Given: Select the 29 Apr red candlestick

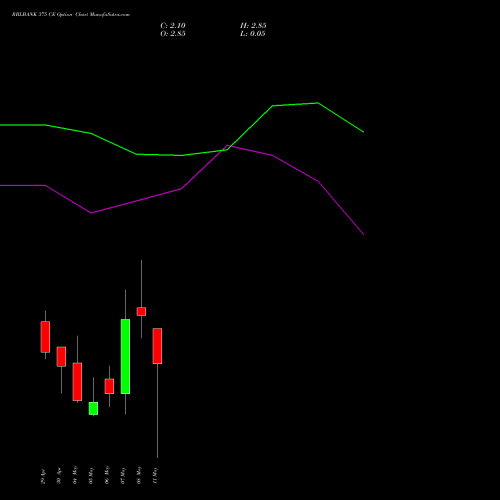Looking at the screenshot, I should [45, 337].
